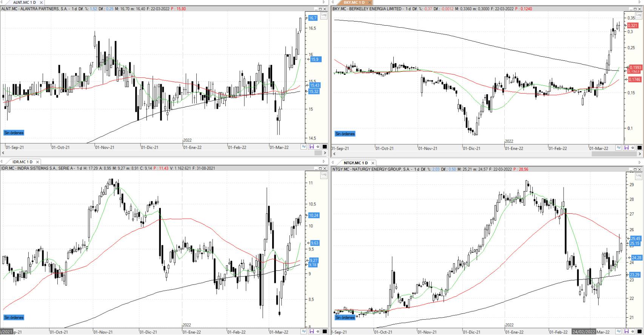
Task: Toggle Log scale on BKY.MC chart
Action: pos(638,15)
